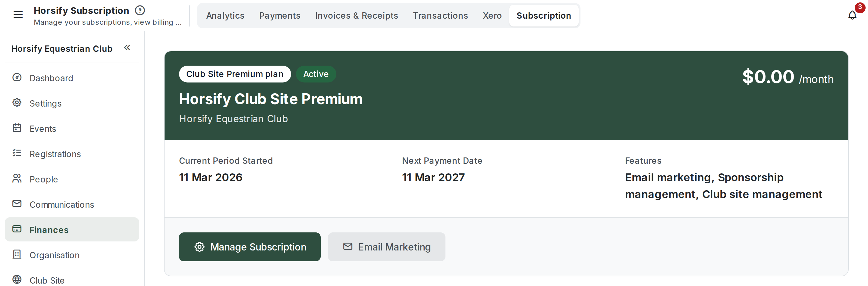Click the Email marketing features list text
This screenshot has width=868, height=286.
tap(723, 186)
